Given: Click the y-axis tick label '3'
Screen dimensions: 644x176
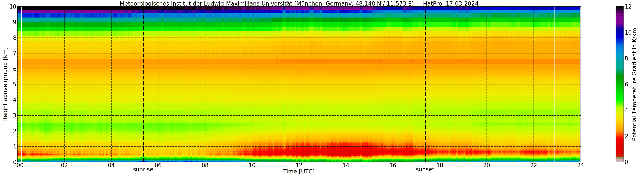Looking at the screenshot, I should coord(15,116).
